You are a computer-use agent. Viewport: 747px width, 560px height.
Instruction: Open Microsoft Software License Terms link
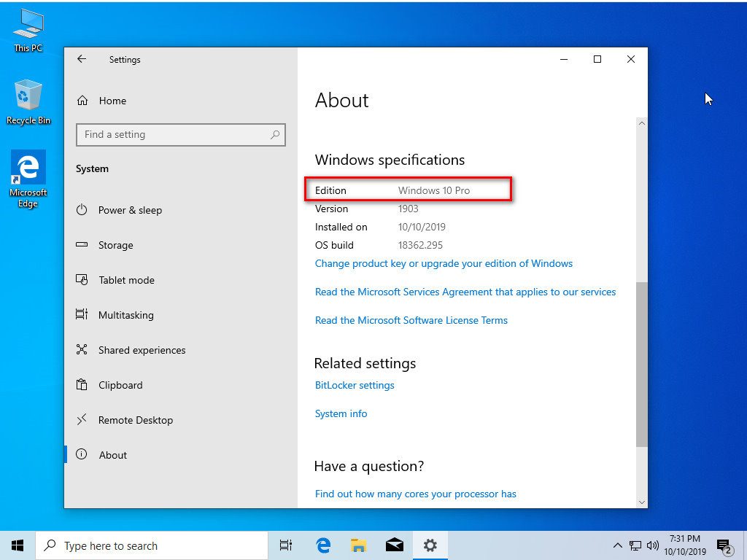411,321
